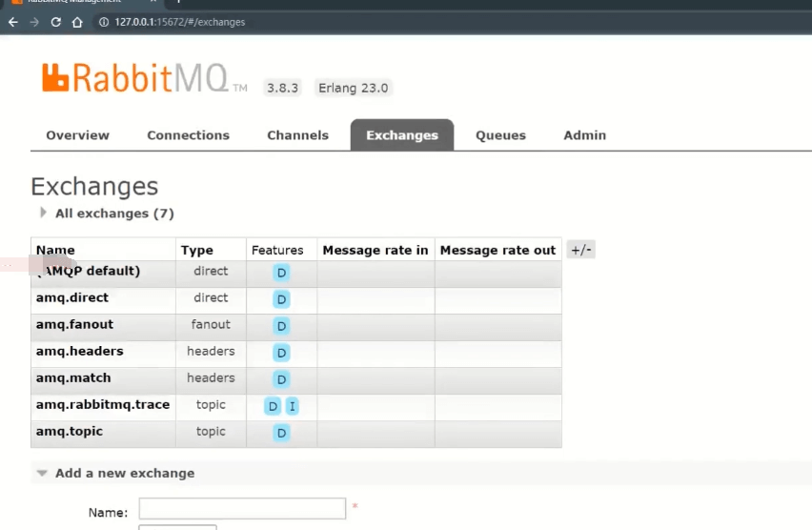Open the amq.direct exchange

72,297
